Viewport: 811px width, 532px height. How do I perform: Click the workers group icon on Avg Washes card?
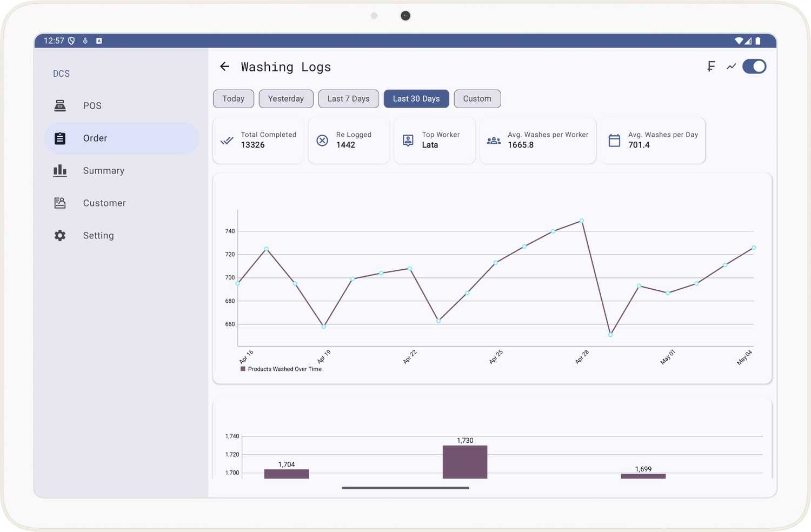tap(493, 140)
